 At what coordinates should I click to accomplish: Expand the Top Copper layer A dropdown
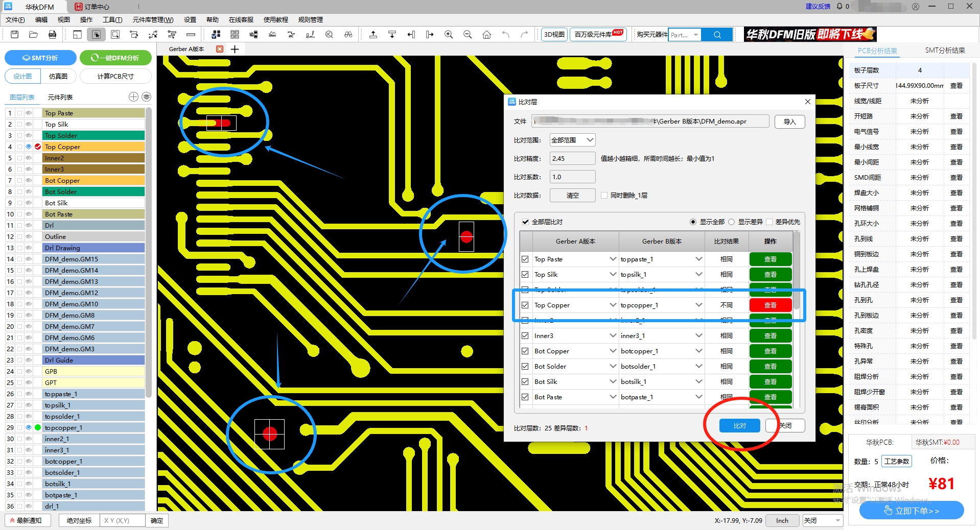tap(613, 305)
